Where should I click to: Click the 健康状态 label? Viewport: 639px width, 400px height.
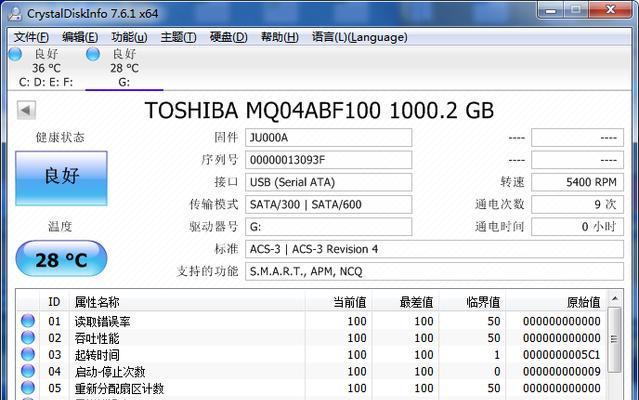(x=60, y=137)
